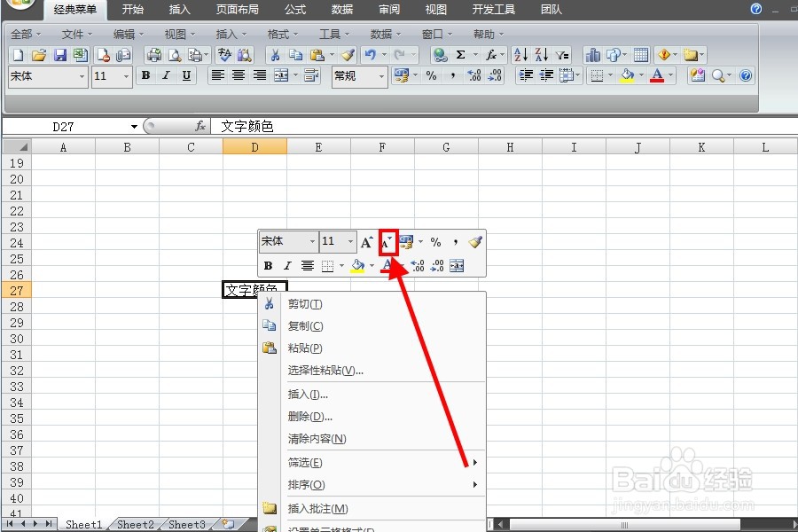The width and height of the screenshot is (798, 532).
Task: Insert a chart from toolbar
Action: point(592,55)
